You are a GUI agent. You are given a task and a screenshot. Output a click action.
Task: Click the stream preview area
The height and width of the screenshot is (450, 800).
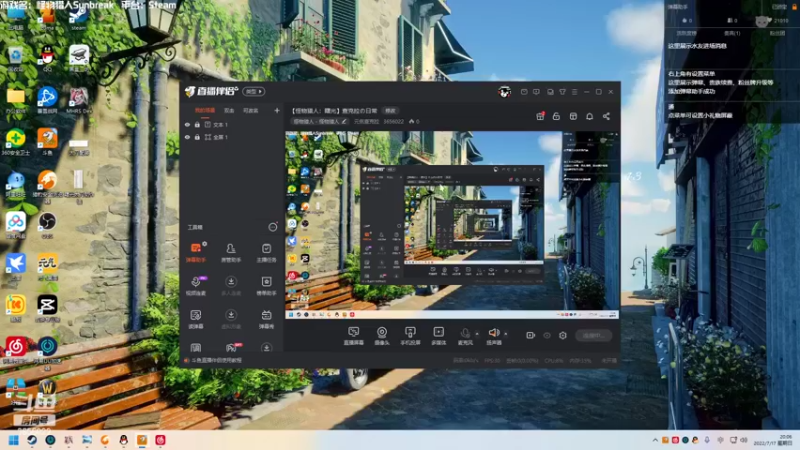(x=452, y=225)
